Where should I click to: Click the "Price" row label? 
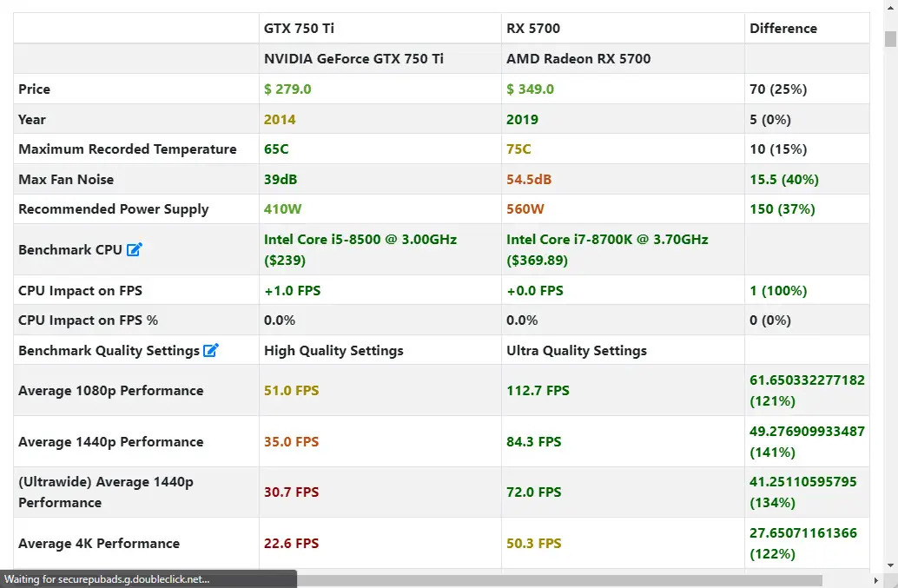coord(35,89)
